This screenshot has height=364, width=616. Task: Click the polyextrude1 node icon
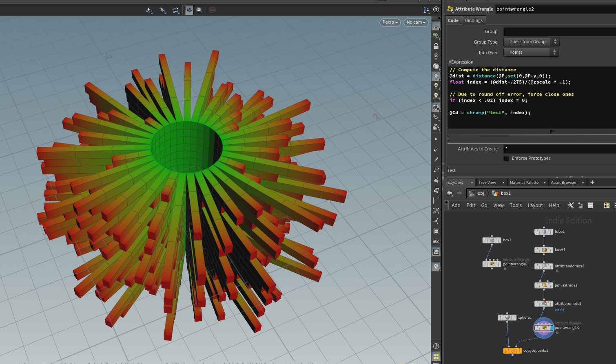click(544, 285)
